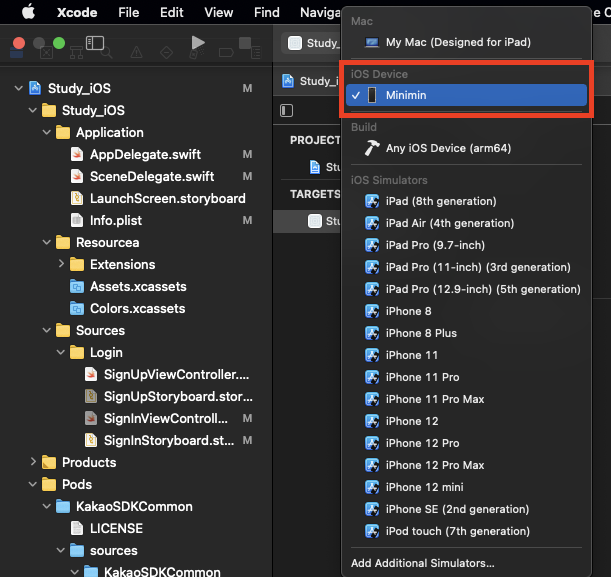This screenshot has width=611, height=577.
Task: Choose iPhone 12 Pro simulator
Action: pos(466,443)
